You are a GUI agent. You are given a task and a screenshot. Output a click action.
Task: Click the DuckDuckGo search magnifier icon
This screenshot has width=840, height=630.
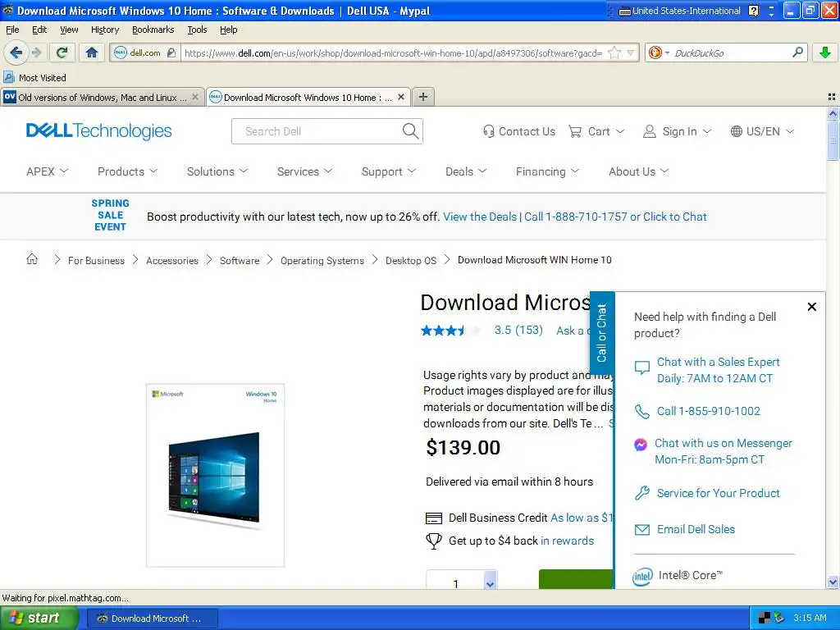click(x=797, y=52)
